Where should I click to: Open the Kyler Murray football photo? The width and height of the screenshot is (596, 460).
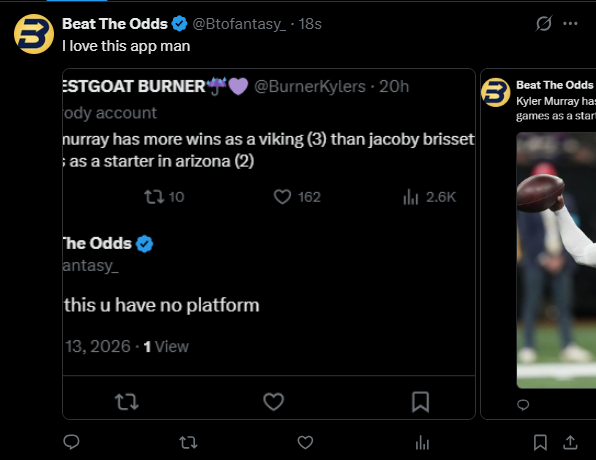pyautogui.click(x=556, y=260)
